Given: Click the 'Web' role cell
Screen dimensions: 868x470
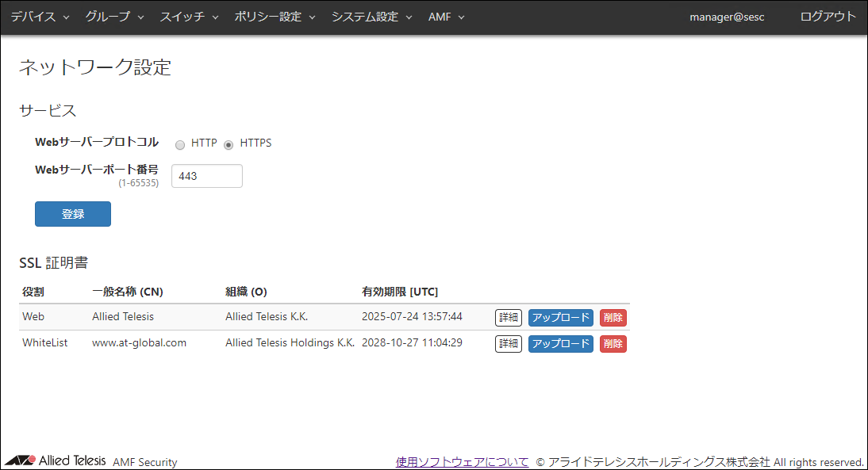Looking at the screenshot, I should pyautogui.click(x=33, y=316).
